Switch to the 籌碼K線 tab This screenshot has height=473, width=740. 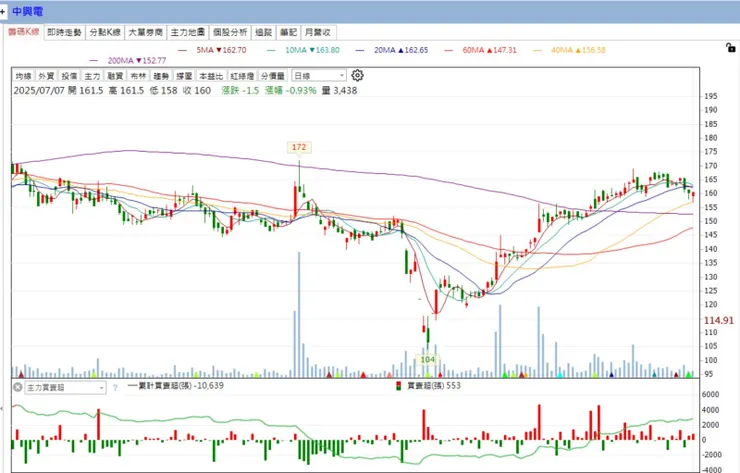tap(24, 32)
